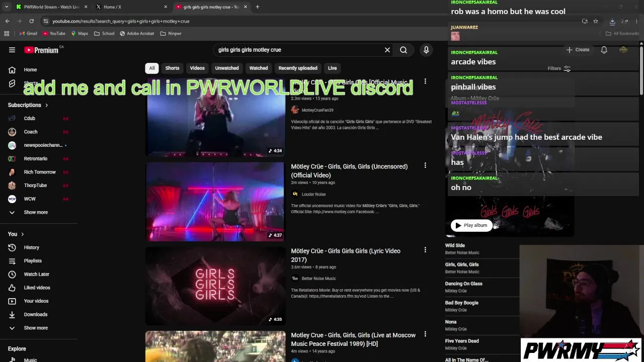Screen dimensions: 644x362
Task: Expand Subscriptions section chevron
Action: click(x=46, y=105)
